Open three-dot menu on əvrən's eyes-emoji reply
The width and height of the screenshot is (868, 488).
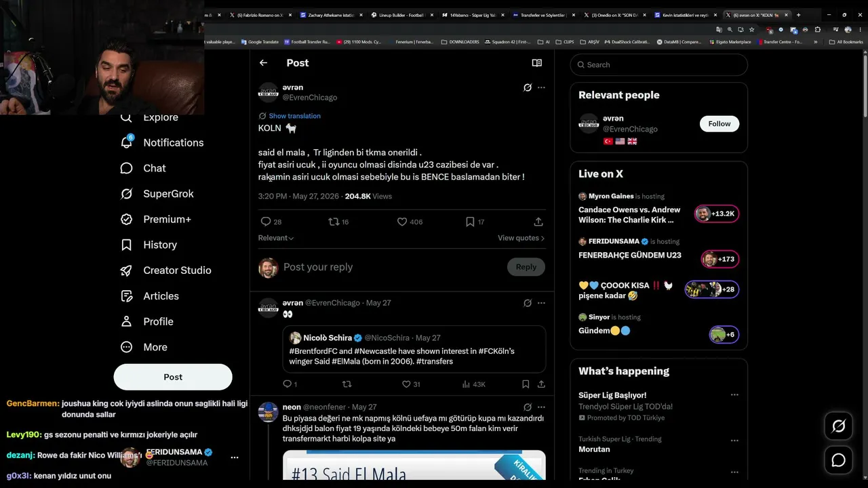point(541,303)
